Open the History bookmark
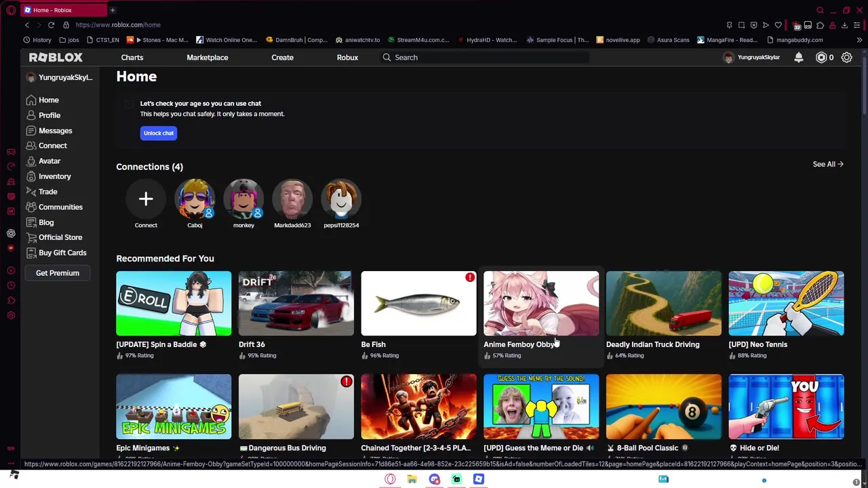This screenshot has height=488, width=868. (37, 40)
